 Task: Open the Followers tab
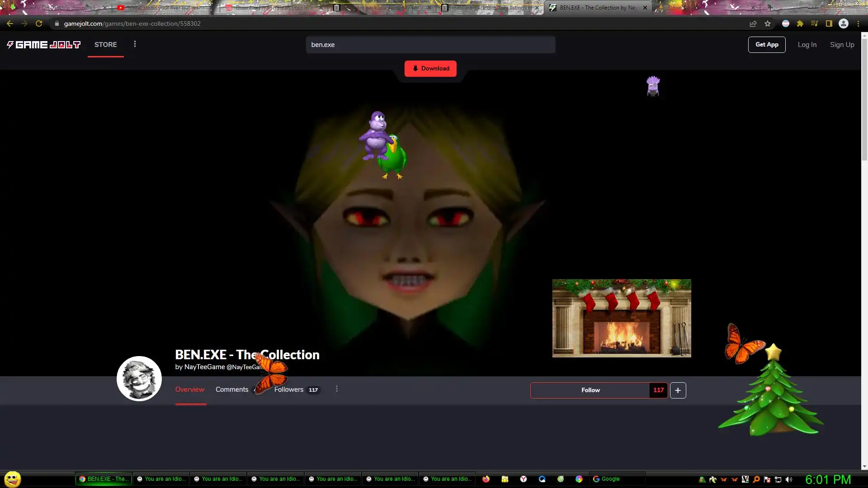tap(289, 389)
